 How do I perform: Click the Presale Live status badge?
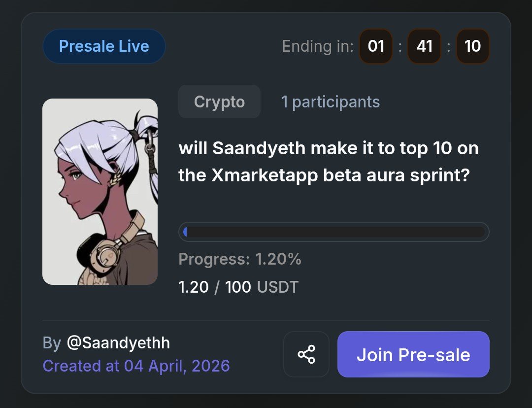104,46
